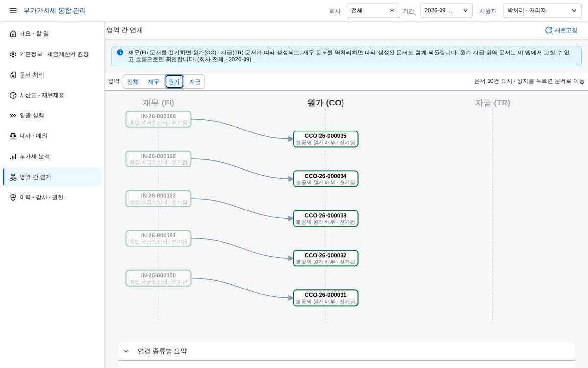Image resolution: width=588 pixels, height=368 pixels.
Task: Select the 재무 area filter toggle
Action: pos(153,82)
